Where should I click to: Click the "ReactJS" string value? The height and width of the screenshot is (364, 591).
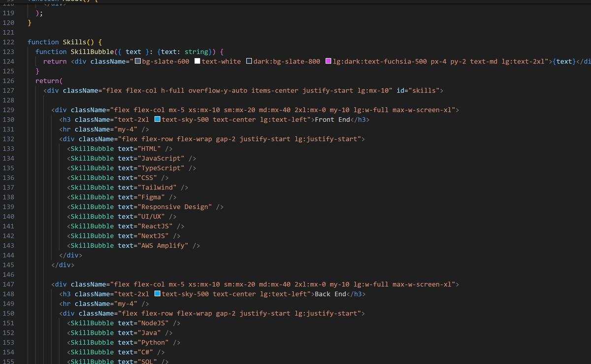click(x=155, y=226)
